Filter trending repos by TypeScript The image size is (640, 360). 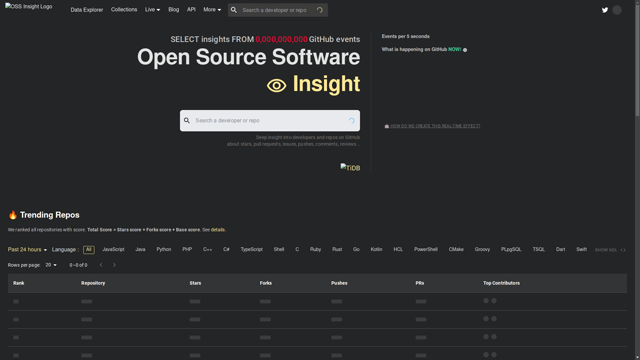[x=251, y=249]
